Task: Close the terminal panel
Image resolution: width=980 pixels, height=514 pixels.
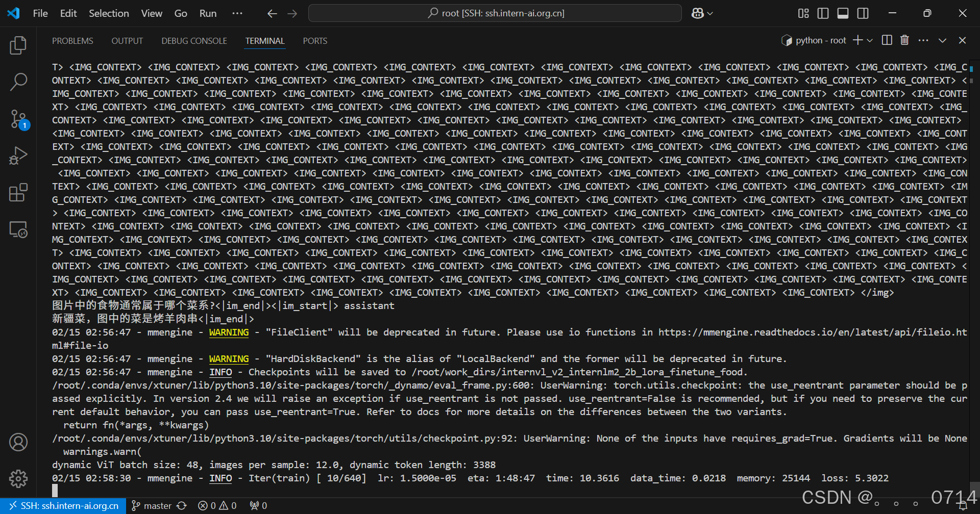Action: [962, 40]
